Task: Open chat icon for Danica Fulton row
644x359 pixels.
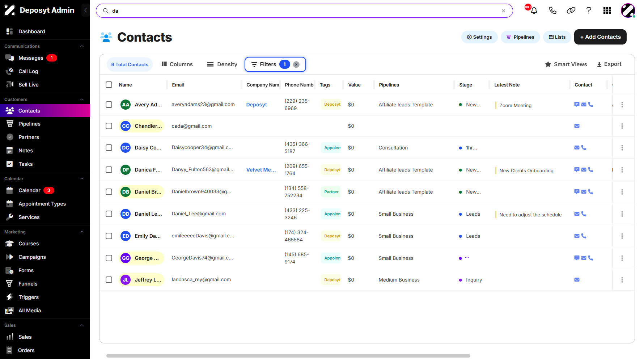Action: click(x=577, y=170)
